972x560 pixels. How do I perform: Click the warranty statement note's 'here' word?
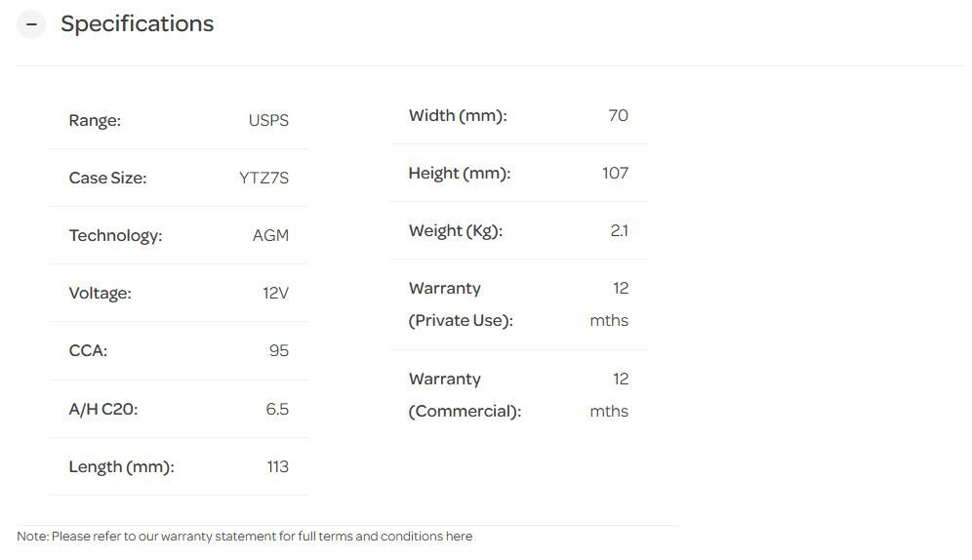(460, 537)
